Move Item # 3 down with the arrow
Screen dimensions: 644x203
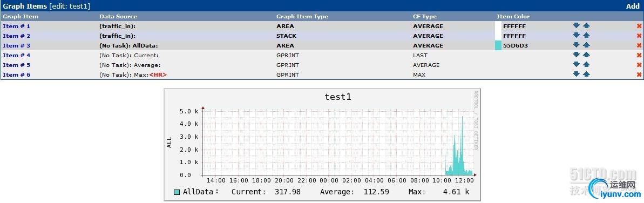(x=576, y=45)
